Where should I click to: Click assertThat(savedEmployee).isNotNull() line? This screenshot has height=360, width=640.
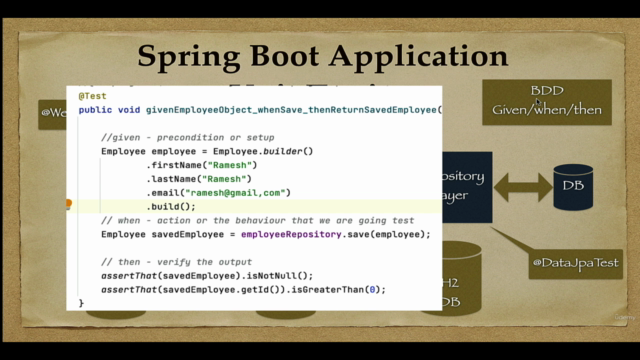click(207, 276)
